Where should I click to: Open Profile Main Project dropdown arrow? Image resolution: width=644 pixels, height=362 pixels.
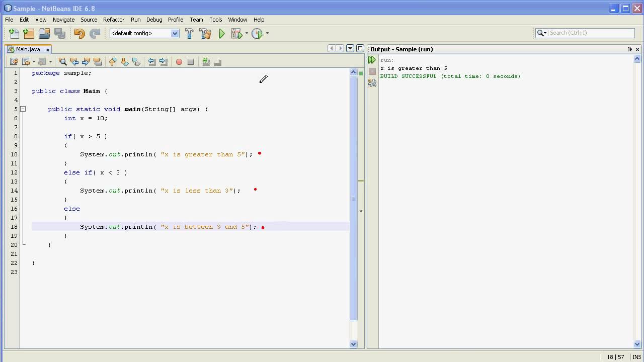[267, 34]
